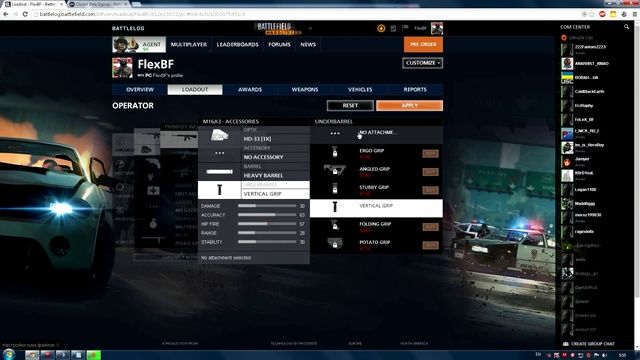640x360 pixels.
Task: Click the Pre-Order button
Action: click(x=423, y=44)
